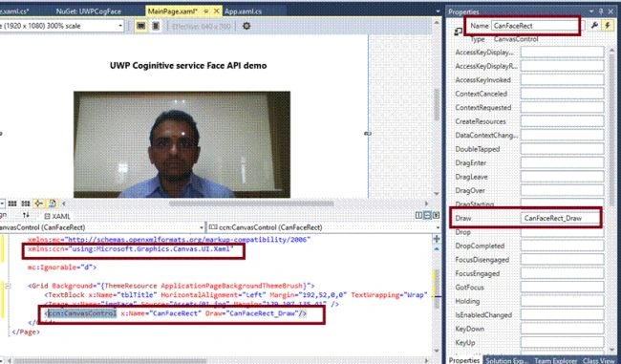Viewport: 621px width, 364px height.
Task: Toggle snap to snaplines icon
Action: point(38,203)
